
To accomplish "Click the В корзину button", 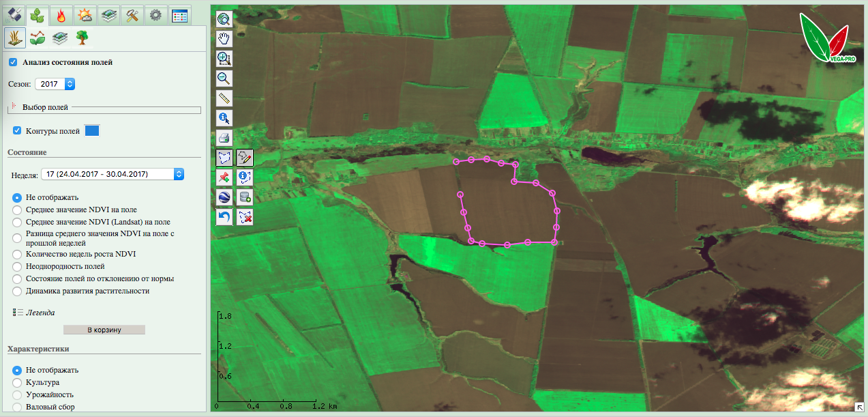I will pyautogui.click(x=104, y=330).
